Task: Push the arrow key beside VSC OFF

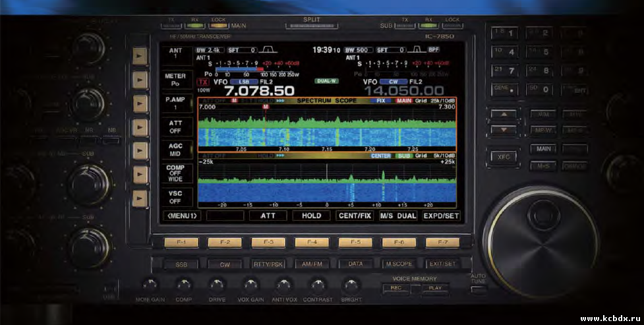Action: pyautogui.click(x=140, y=198)
